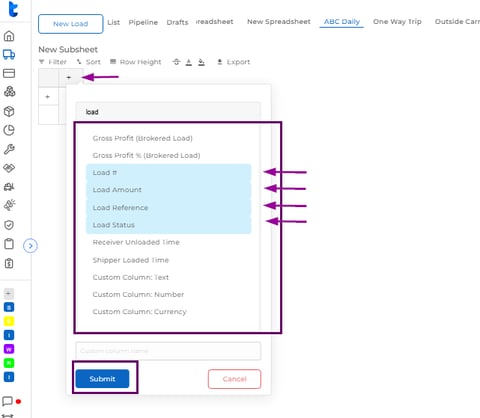Open the chat bubble messages icon

pyautogui.click(x=7, y=401)
